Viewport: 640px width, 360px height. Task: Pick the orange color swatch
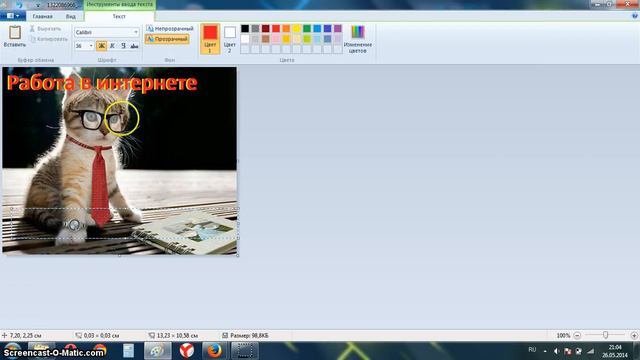(x=286, y=28)
